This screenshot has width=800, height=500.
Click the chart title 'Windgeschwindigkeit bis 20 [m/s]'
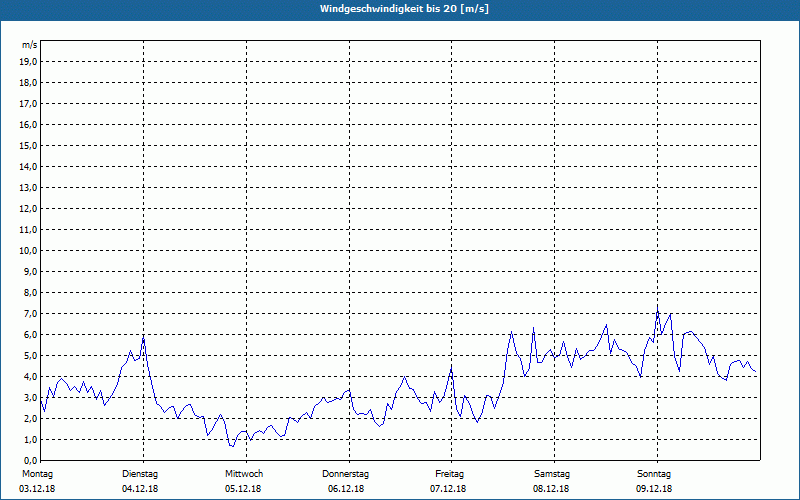click(x=404, y=9)
